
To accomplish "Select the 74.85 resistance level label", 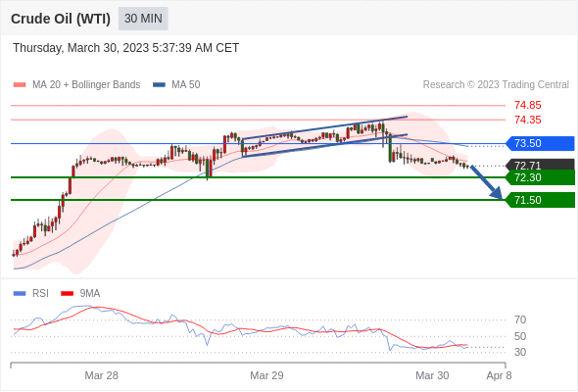I will point(527,105).
